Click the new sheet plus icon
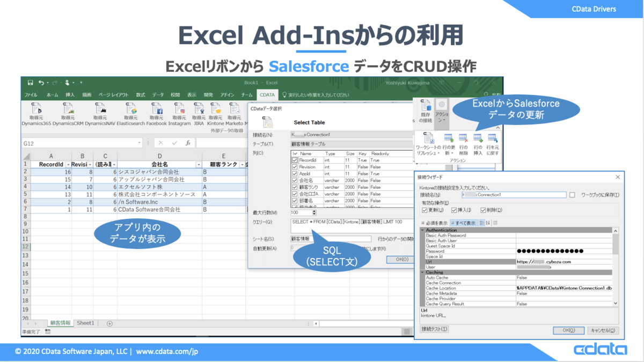 click(x=109, y=323)
